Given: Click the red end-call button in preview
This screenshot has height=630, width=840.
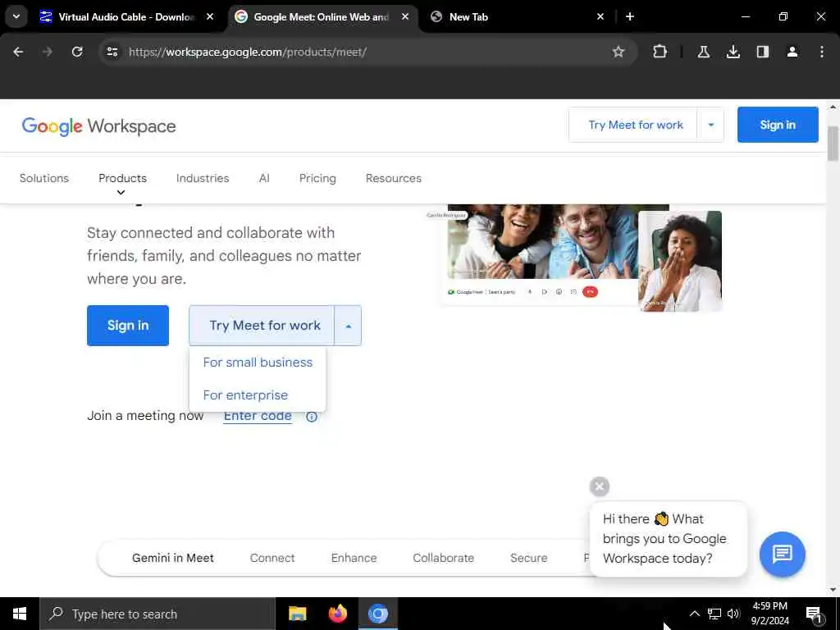Looking at the screenshot, I should 590,292.
